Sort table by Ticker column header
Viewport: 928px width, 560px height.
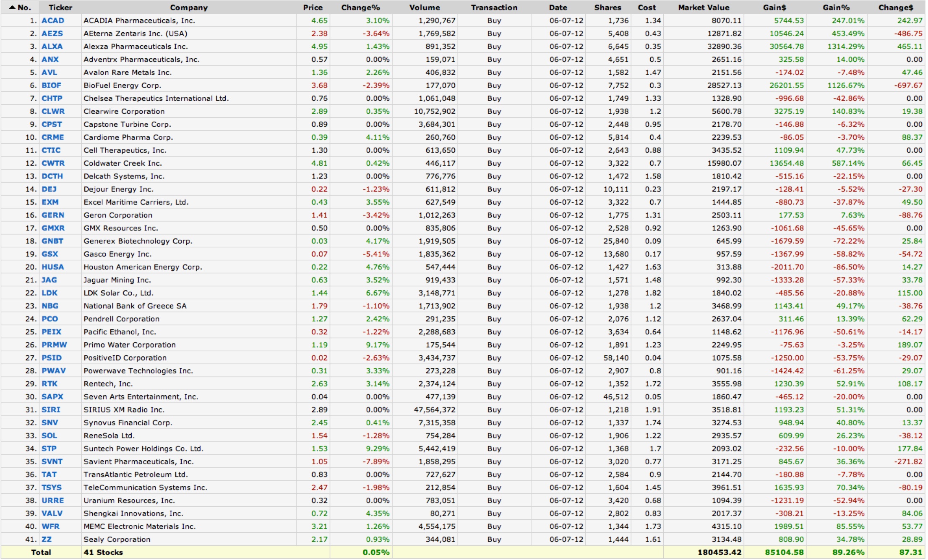tap(60, 8)
